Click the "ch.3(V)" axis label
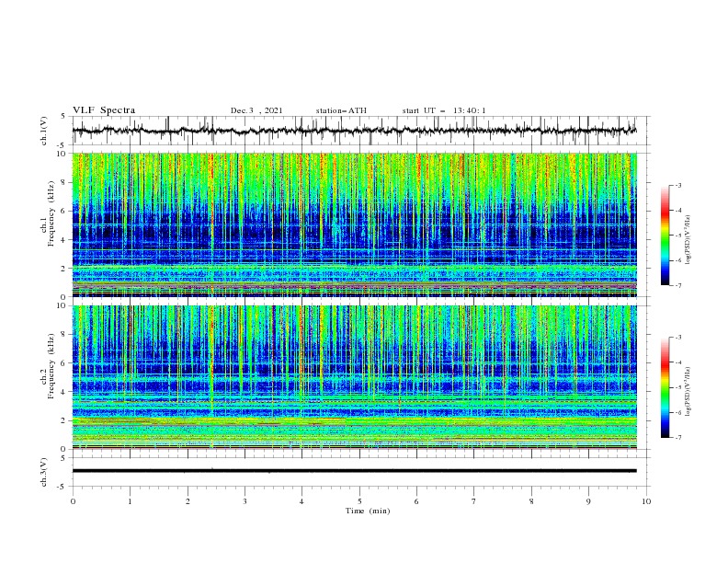Viewport: 728px width, 563px height. coord(44,472)
